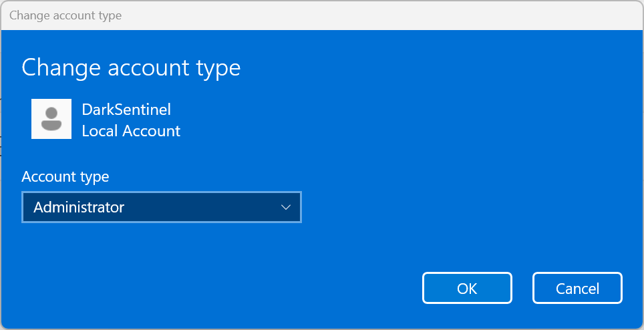Cancel the account type change
The width and height of the screenshot is (644, 330).
[577, 288]
